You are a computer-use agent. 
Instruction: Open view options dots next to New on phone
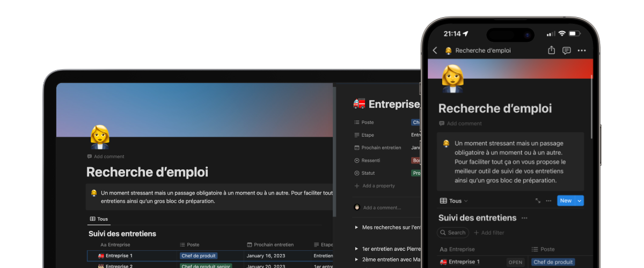click(x=548, y=200)
